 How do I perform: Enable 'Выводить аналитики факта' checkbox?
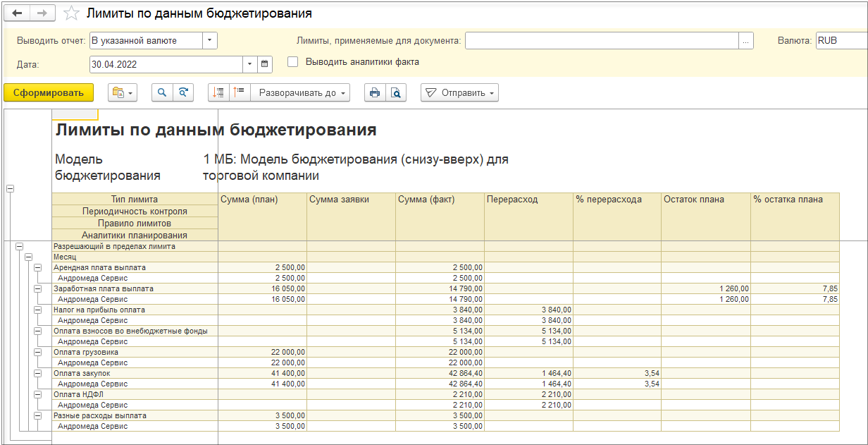click(x=293, y=62)
